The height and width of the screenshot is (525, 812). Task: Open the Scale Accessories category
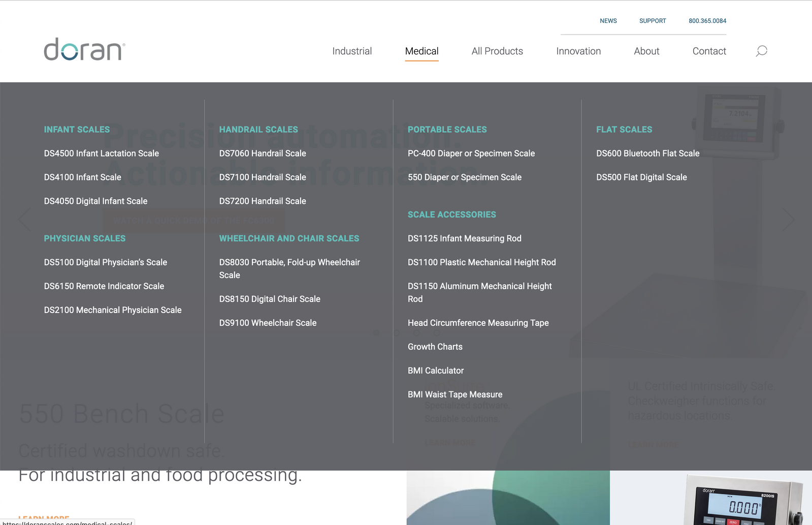452,214
